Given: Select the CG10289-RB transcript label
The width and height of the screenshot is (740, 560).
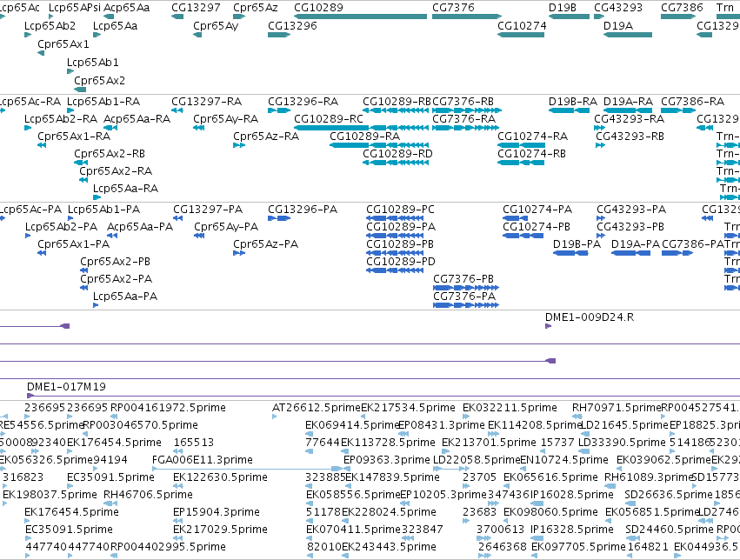Looking at the screenshot, I should coord(397,102).
